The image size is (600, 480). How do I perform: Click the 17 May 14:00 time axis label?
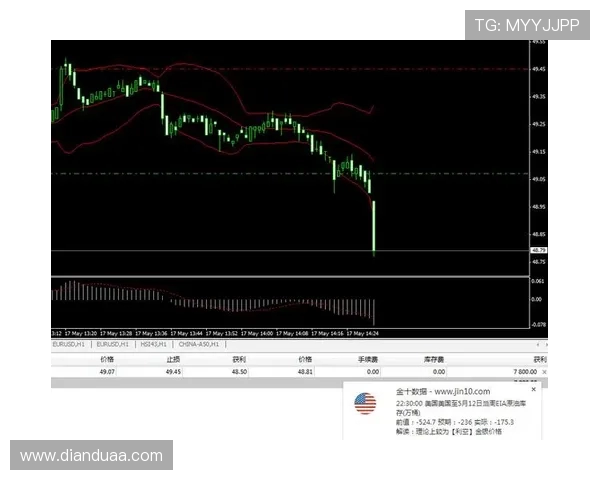[262, 332]
